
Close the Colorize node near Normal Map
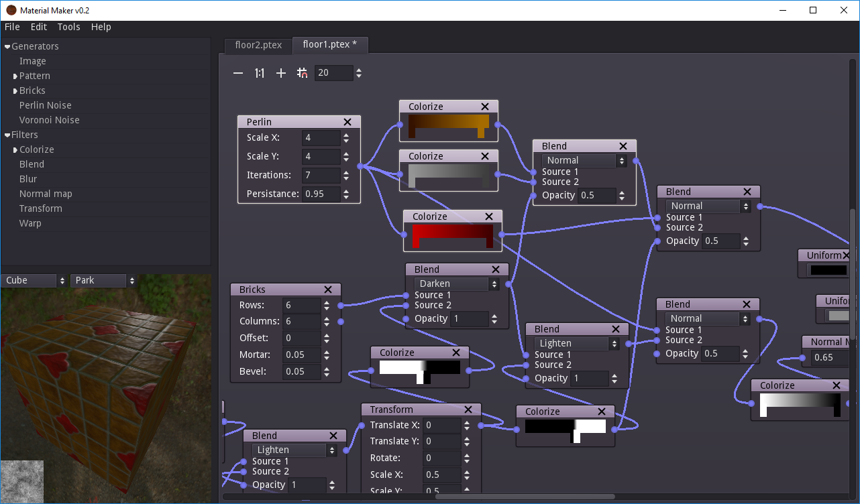837,385
